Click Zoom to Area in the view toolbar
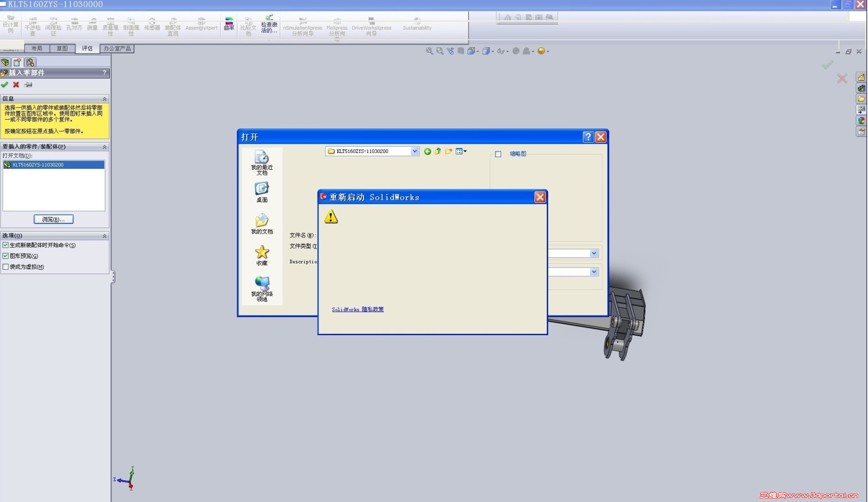 click(440, 51)
